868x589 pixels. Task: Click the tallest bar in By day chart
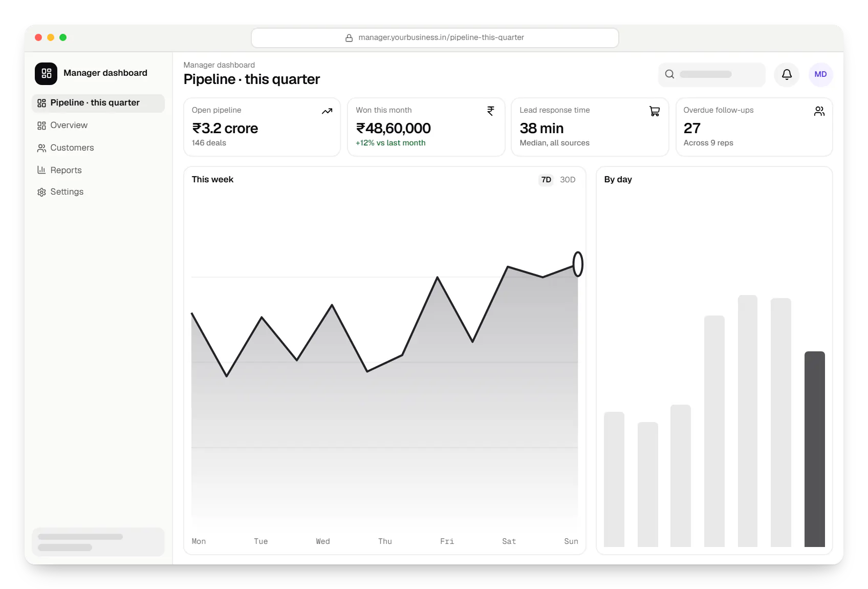pyautogui.click(x=748, y=421)
